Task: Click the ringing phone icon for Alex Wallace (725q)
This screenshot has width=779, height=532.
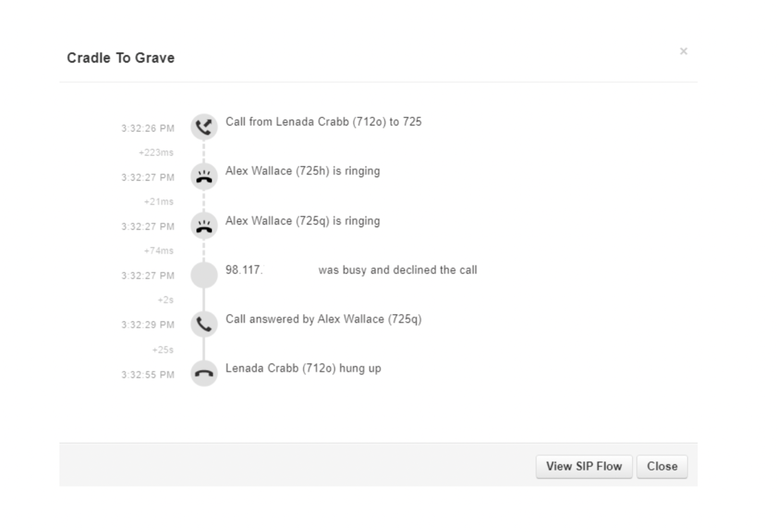Action: click(x=204, y=226)
